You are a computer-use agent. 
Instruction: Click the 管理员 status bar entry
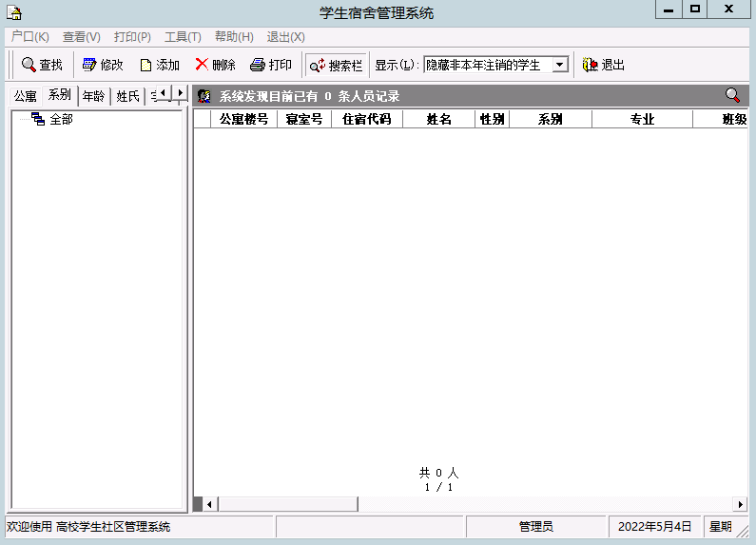coord(535,527)
